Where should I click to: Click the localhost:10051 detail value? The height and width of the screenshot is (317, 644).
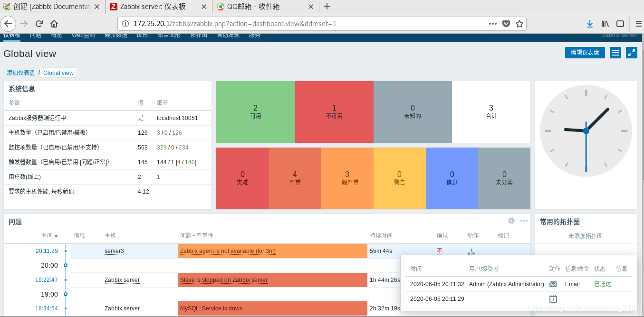[177, 118]
